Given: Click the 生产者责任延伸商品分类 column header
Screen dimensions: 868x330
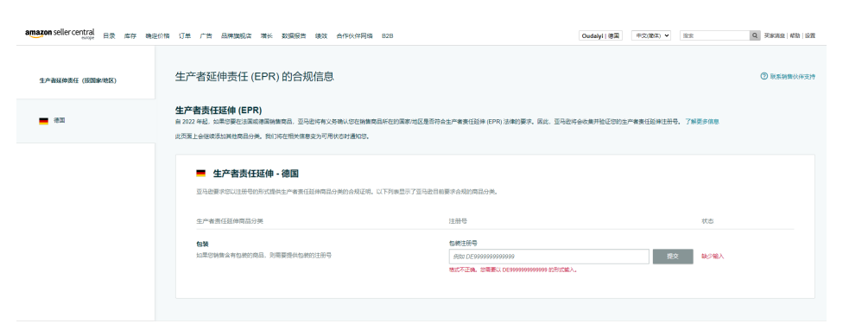Looking at the screenshot, I should [x=229, y=221].
